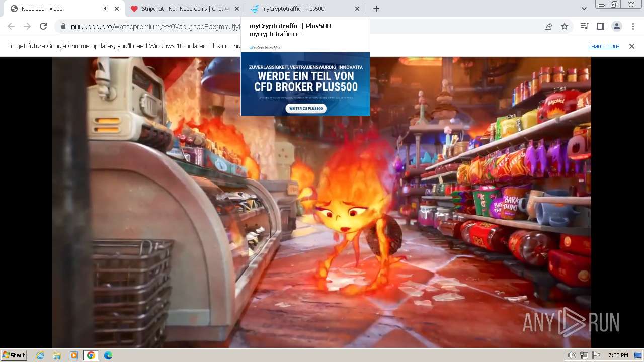View site information lock icon
Image resolution: width=644 pixels, height=362 pixels.
(x=63, y=26)
